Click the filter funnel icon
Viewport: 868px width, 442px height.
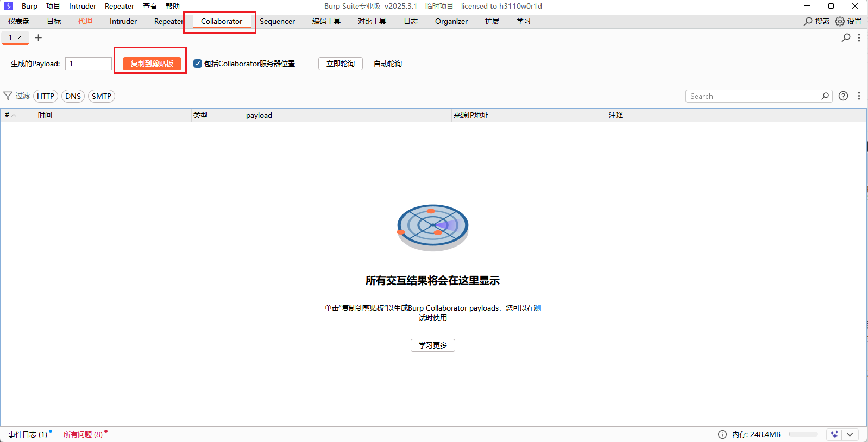pyautogui.click(x=8, y=96)
